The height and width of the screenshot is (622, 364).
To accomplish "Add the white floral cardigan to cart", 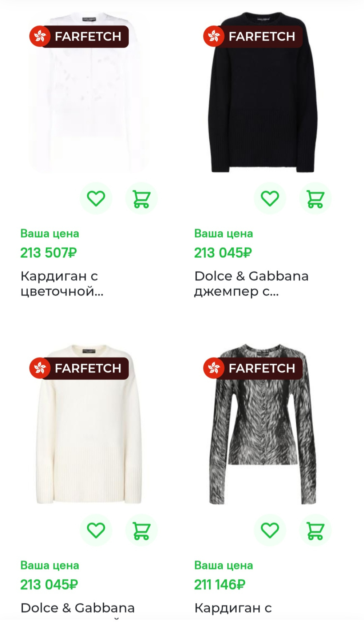I will 142,198.
